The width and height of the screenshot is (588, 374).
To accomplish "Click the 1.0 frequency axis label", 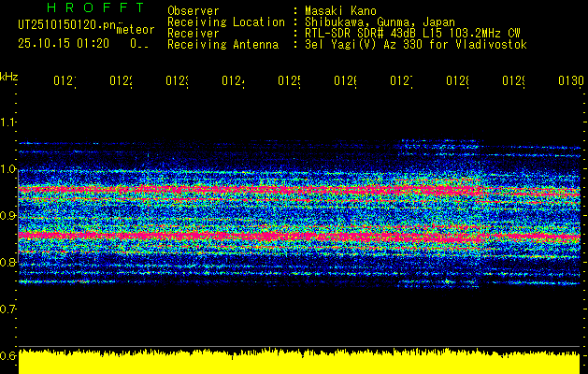I will tap(7, 169).
